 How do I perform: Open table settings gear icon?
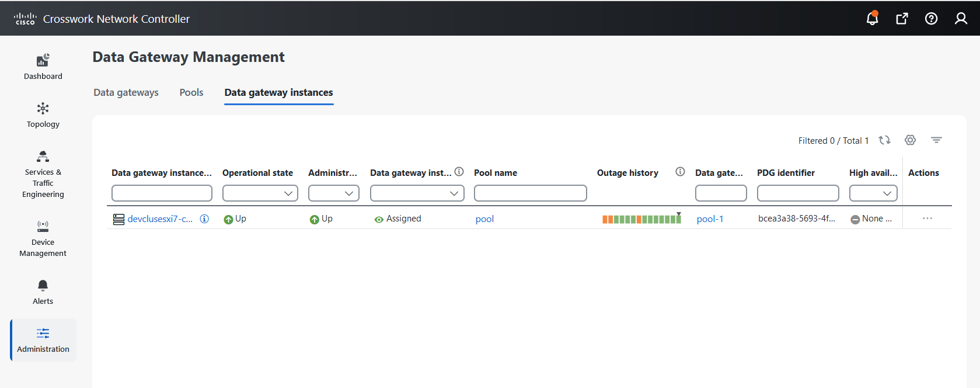click(x=910, y=140)
